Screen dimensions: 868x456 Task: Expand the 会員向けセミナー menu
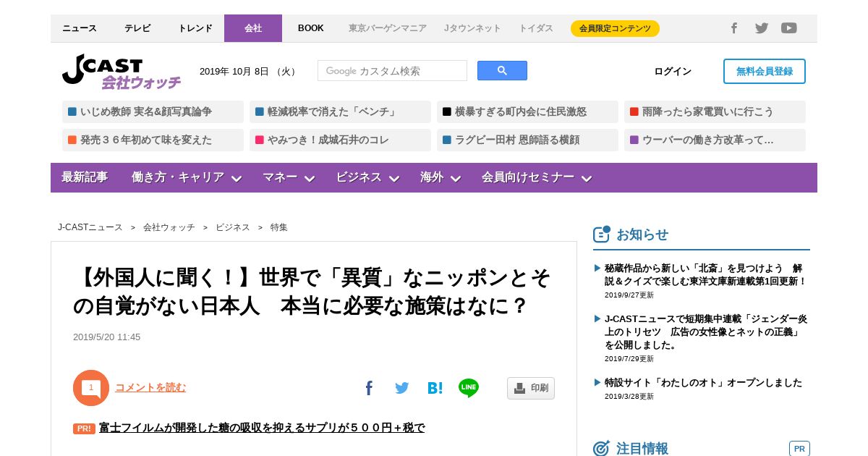click(x=537, y=177)
